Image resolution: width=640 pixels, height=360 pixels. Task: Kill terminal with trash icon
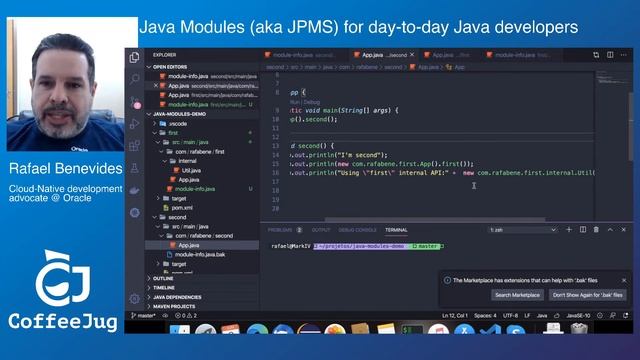tap(596, 230)
